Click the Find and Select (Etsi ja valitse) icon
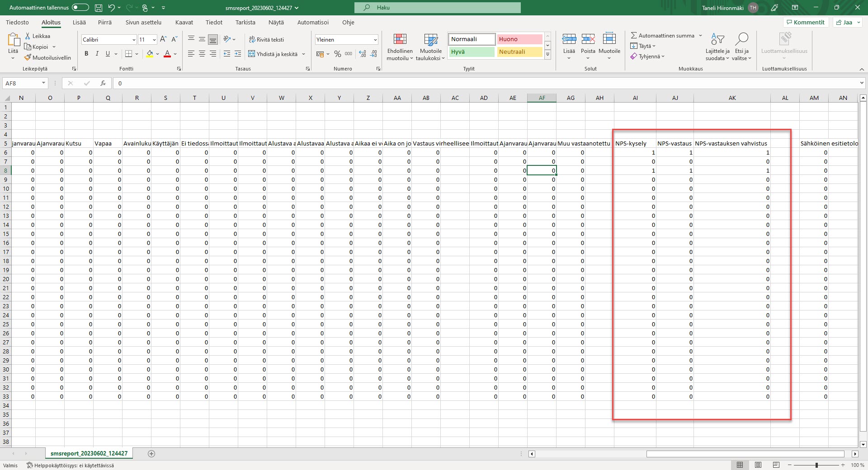The width and height of the screenshot is (868, 470). click(741, 47)
